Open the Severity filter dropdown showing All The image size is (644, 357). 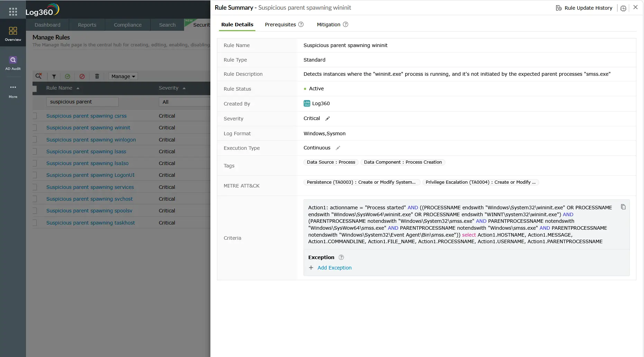pyautogui.click(x=184, y=102)
